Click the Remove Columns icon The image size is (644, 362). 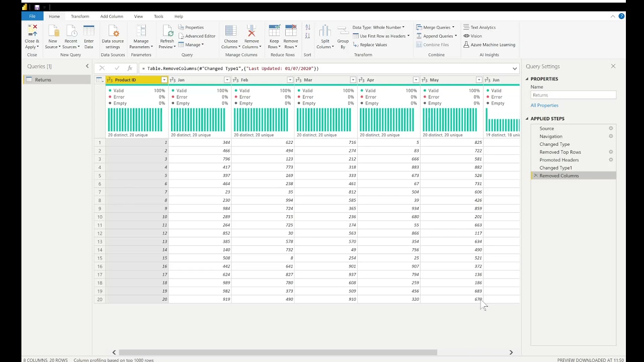click(252, 31)
